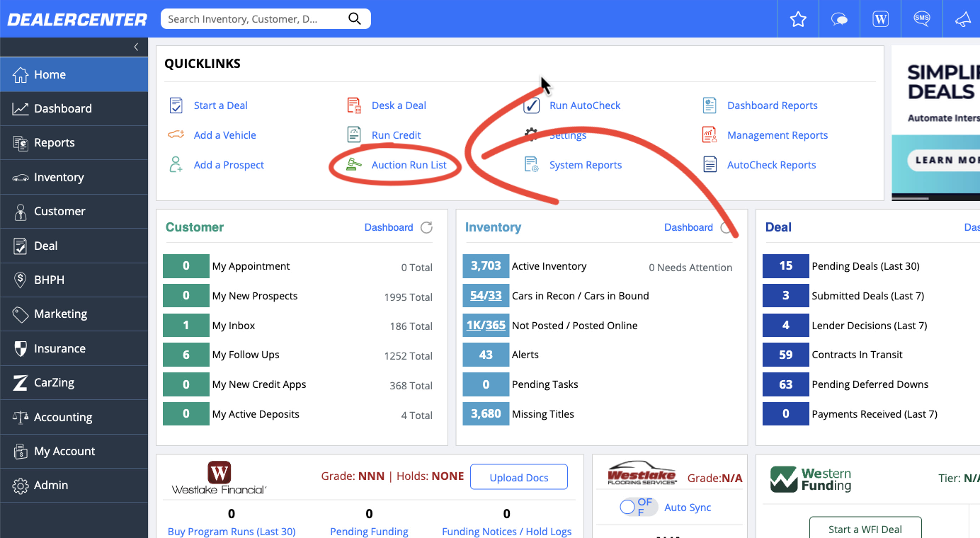Click the megaphone announcements icon
Viewport: 980px width, 538px height.
pos(962,19)
